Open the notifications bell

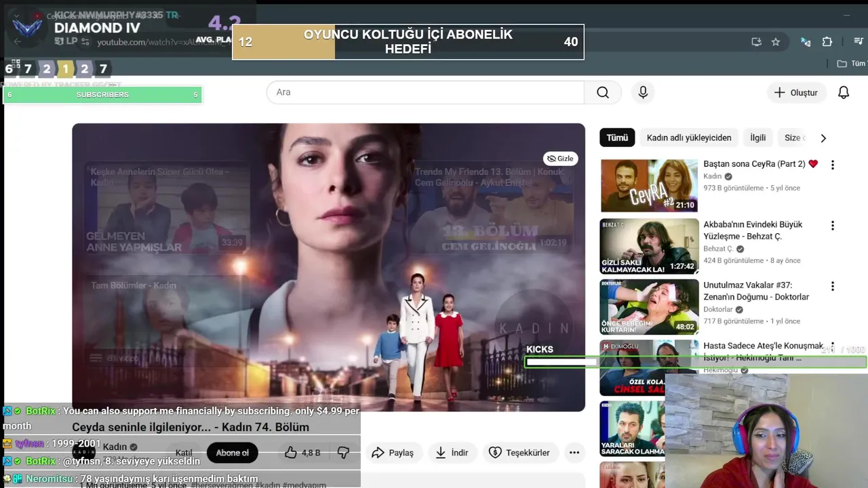pos(844,92)
